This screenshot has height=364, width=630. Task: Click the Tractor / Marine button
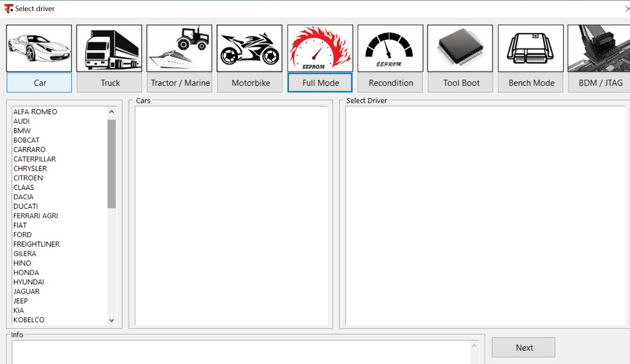[180, 83]
